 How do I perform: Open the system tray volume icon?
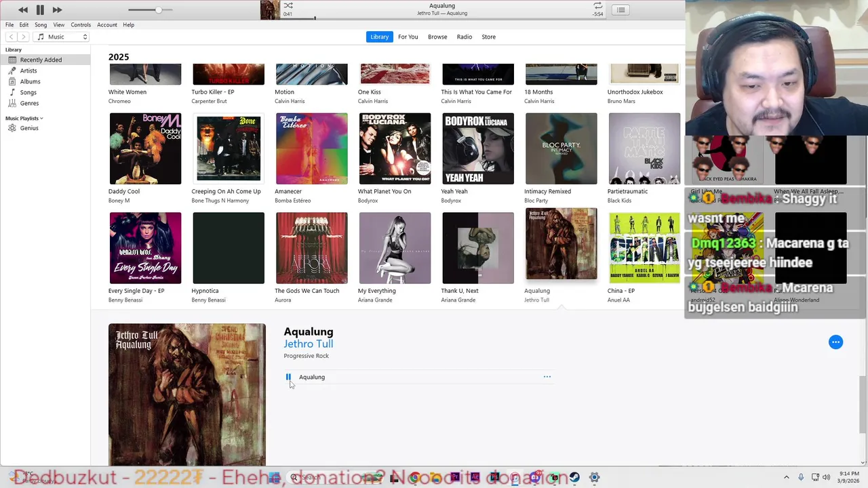click(x=826, y=477)
